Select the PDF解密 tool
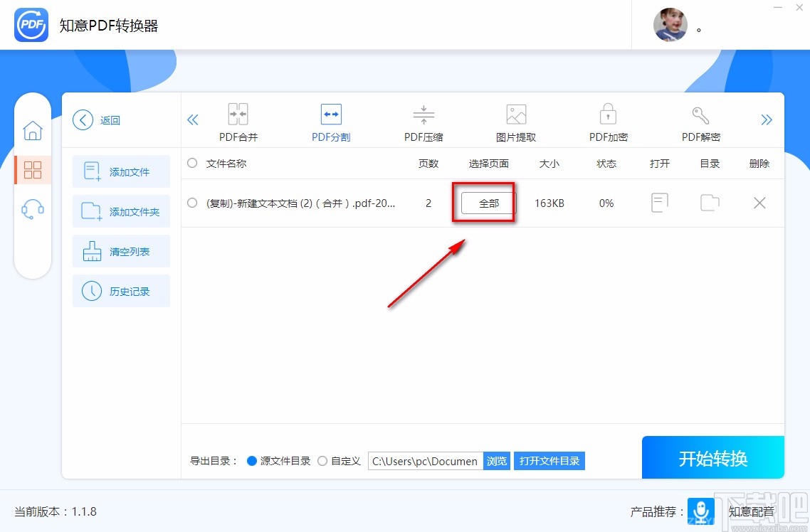810x532 pixels. click(700, 121)
